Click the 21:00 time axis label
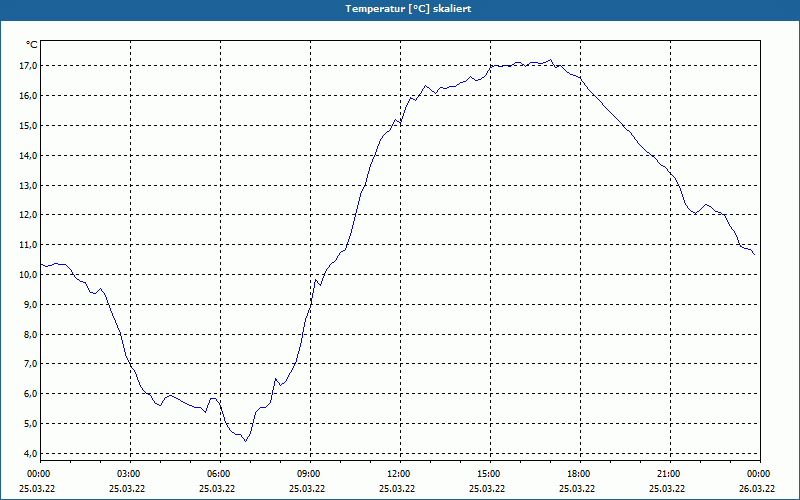The height and width of the screenshot is (500, 800). (670, 474)
